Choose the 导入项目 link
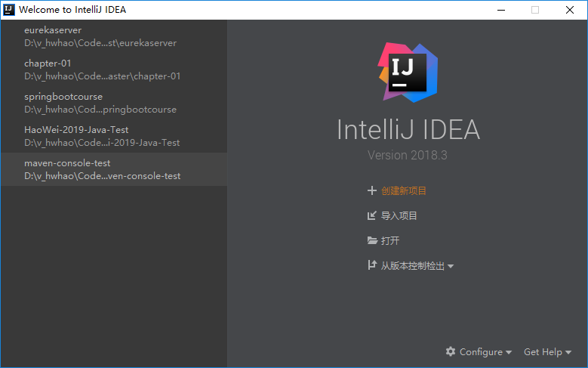This screenshot has width=588, height=368. click(399, 216)
